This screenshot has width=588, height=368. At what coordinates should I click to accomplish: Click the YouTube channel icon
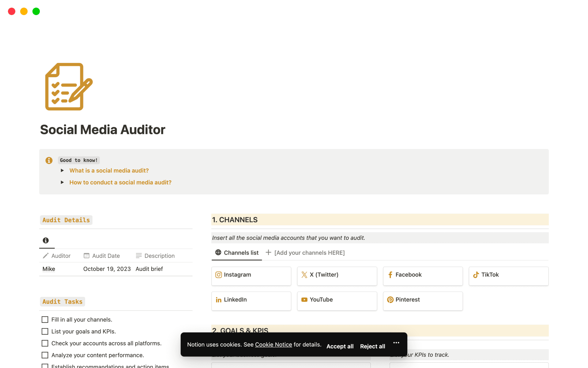(304, 300)
